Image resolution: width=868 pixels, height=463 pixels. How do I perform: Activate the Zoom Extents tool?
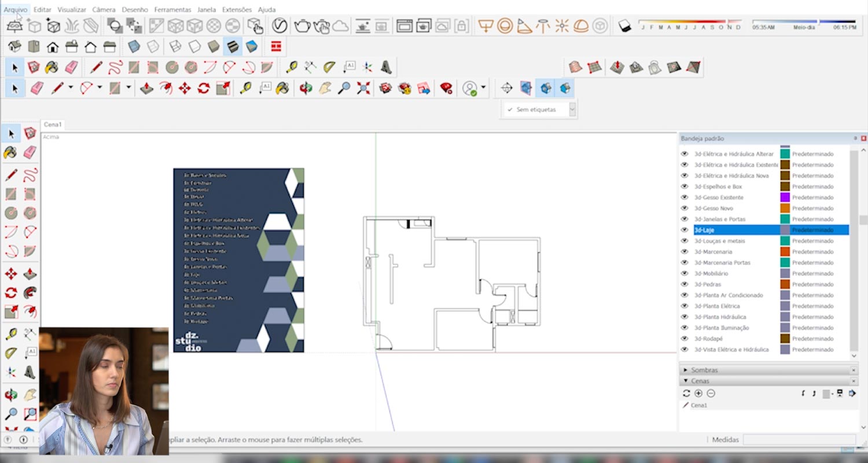[363, 89]
